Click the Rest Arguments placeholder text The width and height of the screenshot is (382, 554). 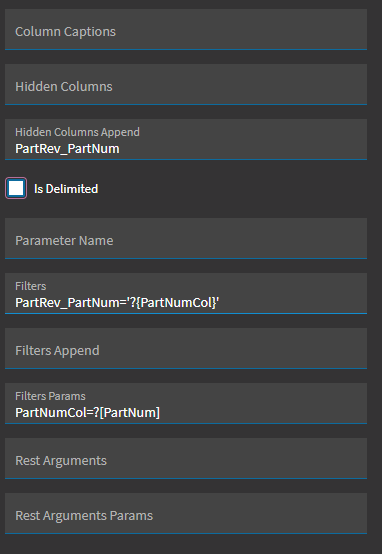(x=61, y=460)
